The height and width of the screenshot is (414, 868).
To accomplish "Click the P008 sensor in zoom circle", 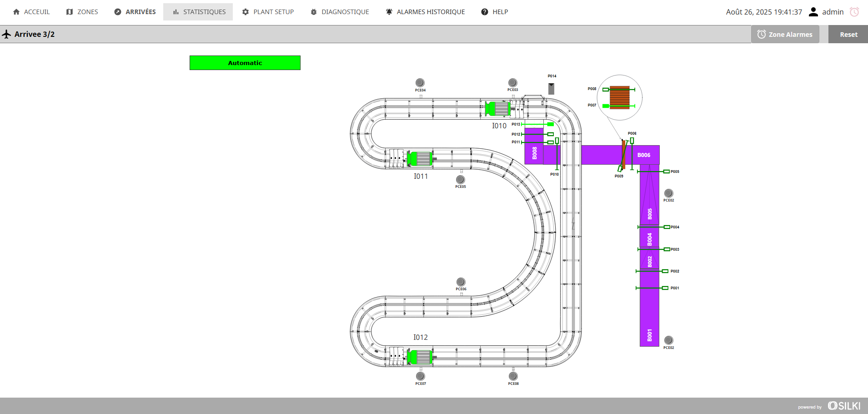I will pyautogui.click(x=619, y=90).
